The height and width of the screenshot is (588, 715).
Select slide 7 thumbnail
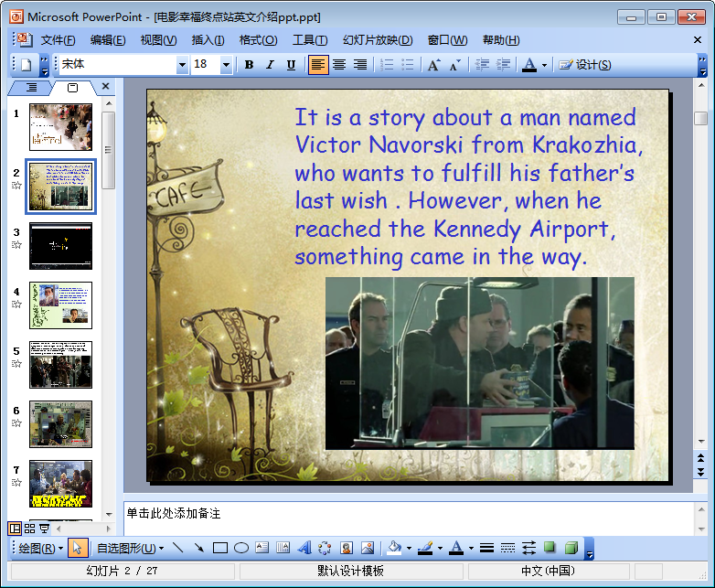click(x=60, y=484)
